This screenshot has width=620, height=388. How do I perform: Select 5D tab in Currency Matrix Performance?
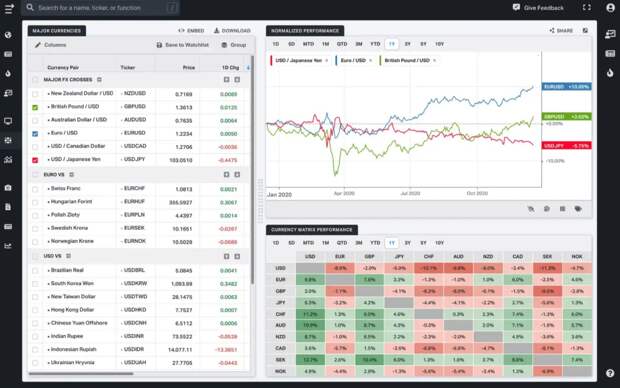click(x=291, y=243)
